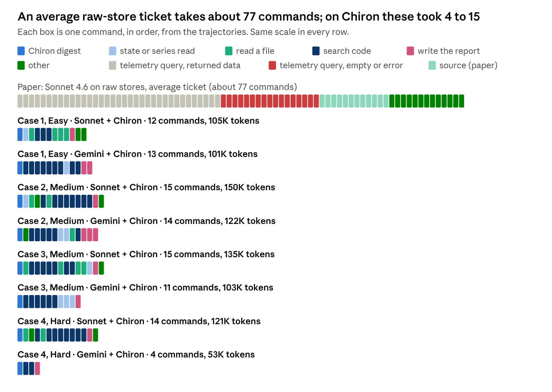Click the last pink box in Case 1 Gemini row
The image size is (552, 392).
[x=90, y=168]
